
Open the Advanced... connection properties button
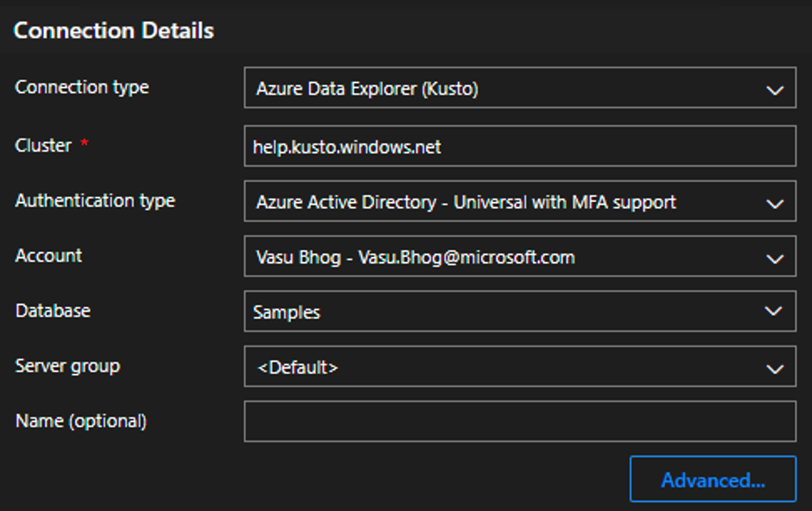tap(713, 480)
